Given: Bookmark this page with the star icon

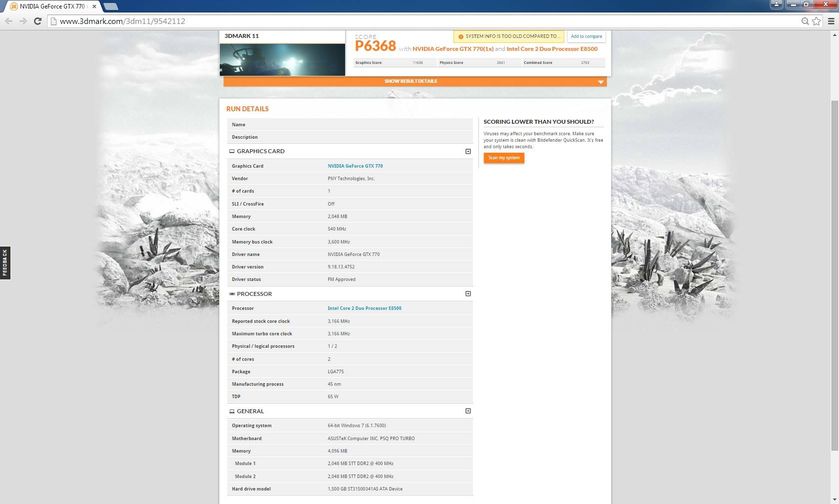Looking at the screenshot, I should tap(816, 21).
